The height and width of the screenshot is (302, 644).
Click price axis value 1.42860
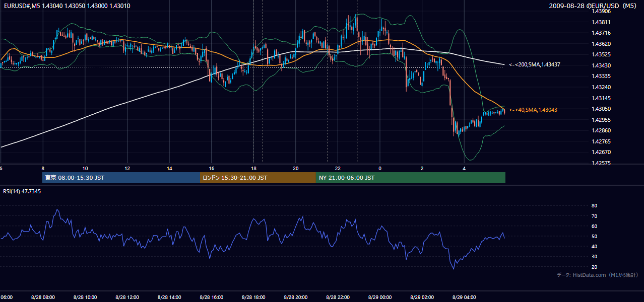point(601,130)
